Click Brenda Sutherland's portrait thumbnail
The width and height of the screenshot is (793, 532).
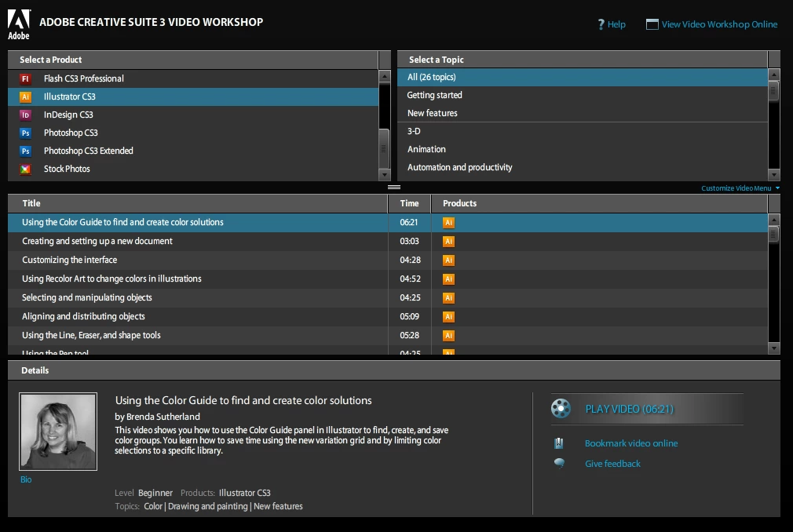[x=58, y=432]
